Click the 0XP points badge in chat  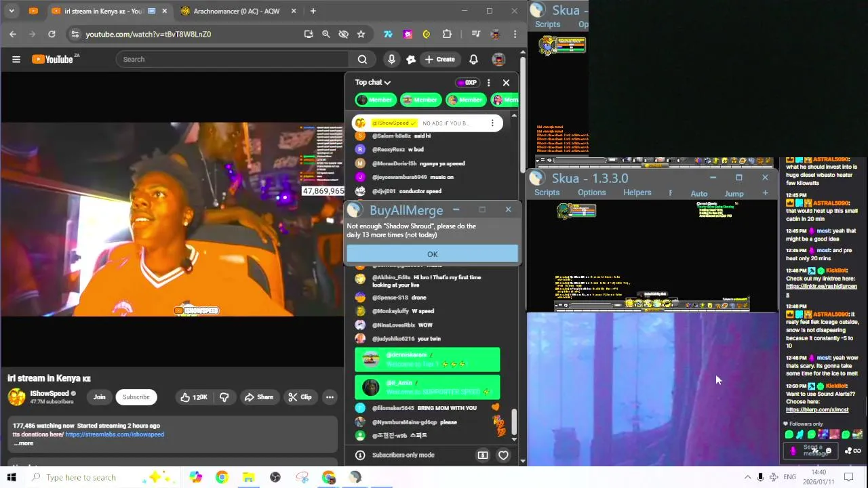(x=467, y=83)
